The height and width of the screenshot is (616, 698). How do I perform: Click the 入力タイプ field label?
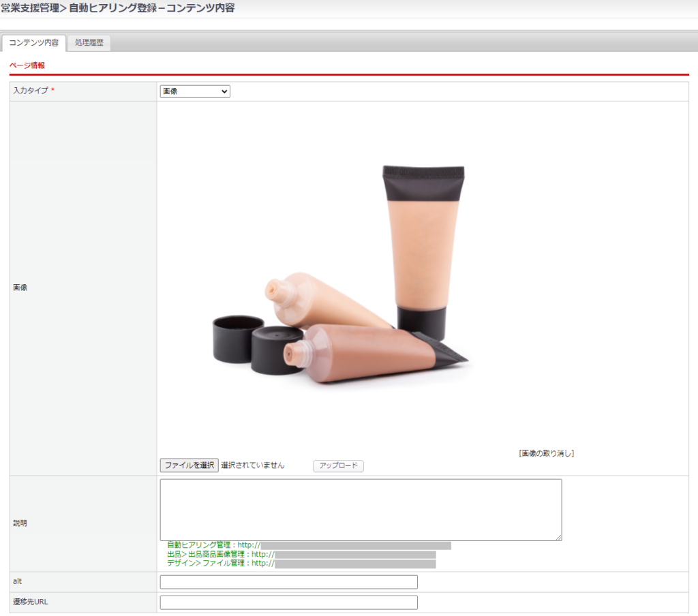coord(31,91)
